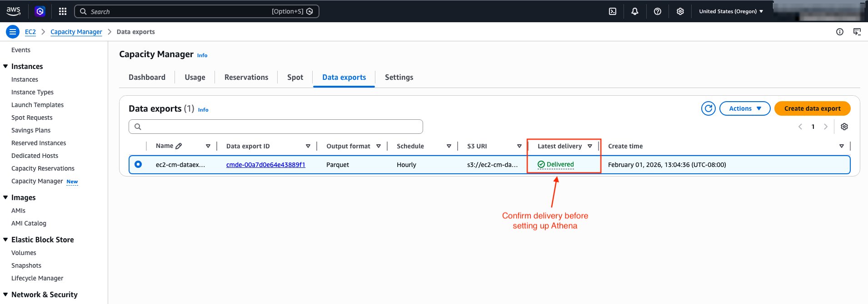
Task: Open console settings gear in header
Action: pos(680,11)
